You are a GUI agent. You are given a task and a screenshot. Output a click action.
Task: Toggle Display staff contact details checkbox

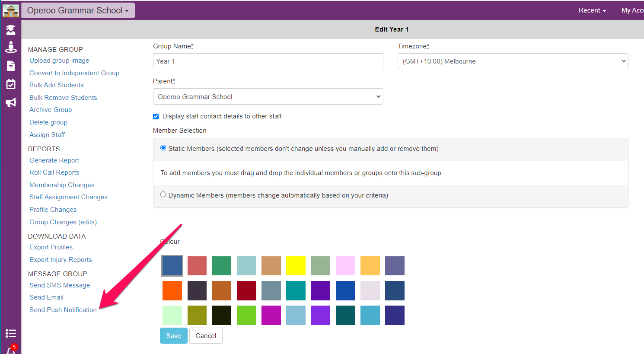(156, 116)
